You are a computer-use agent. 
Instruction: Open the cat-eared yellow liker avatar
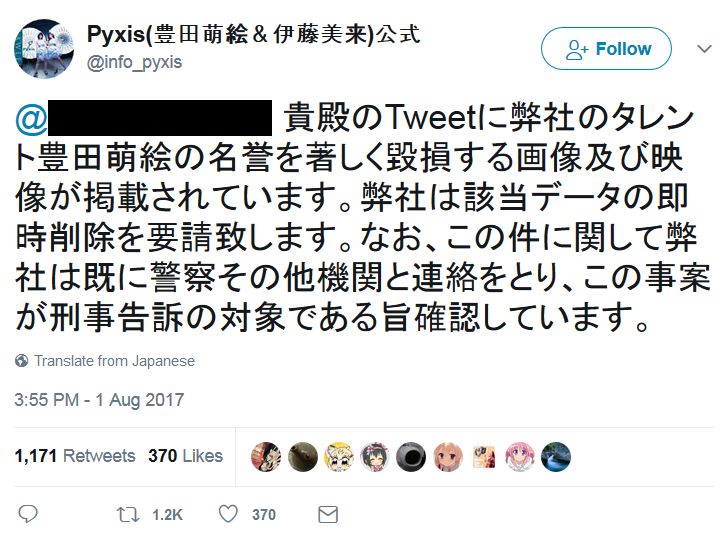click(338, 456)
